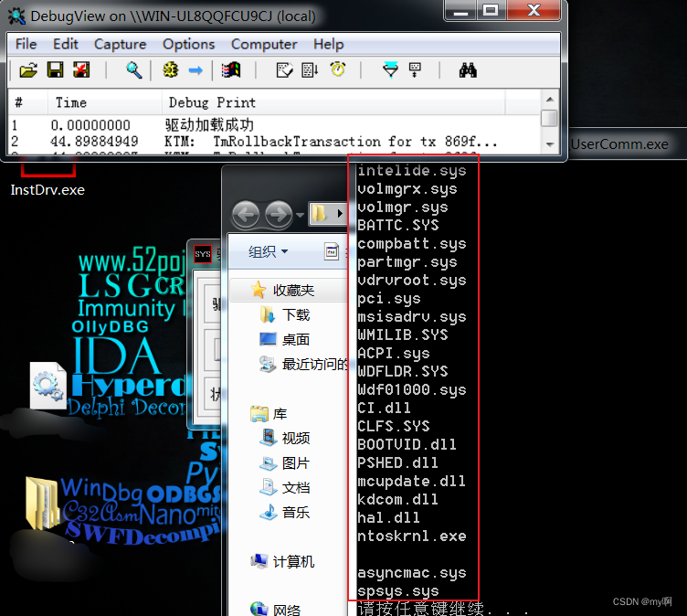The image size is (687, 616).
Task: Click the SYS icon in the driver loader window
Action: (203, 254)
